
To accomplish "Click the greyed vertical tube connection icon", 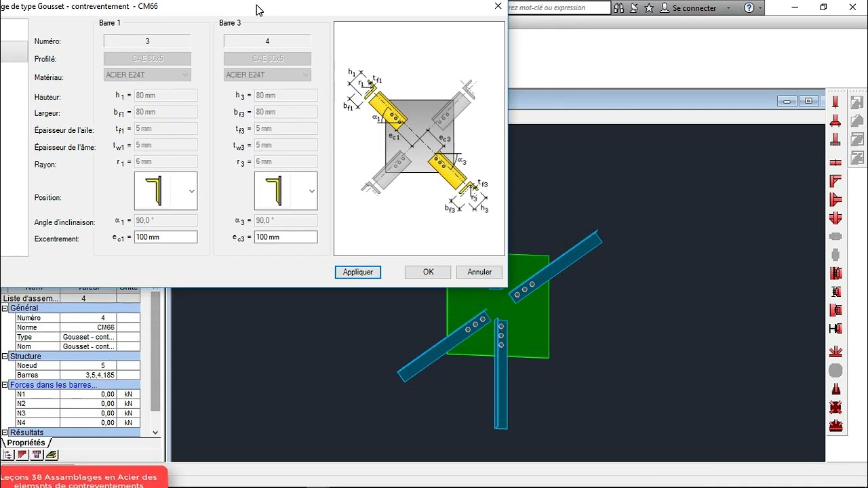I will point(835,255).
